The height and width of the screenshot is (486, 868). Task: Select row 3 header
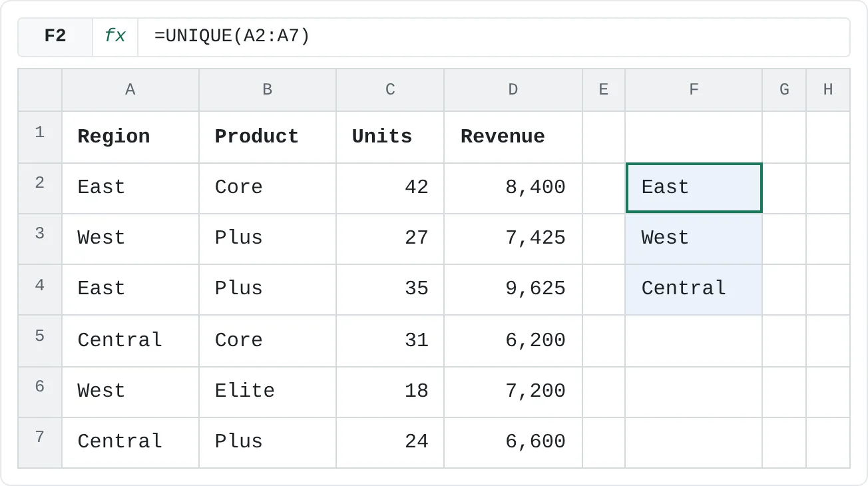[x=40, y=239]
